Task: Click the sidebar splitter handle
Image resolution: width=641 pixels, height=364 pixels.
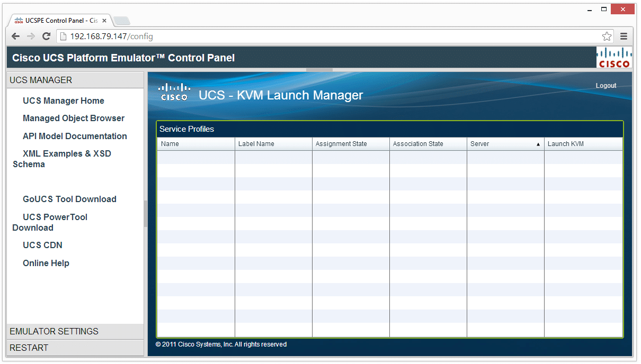Action: click(x=146, y=214)
